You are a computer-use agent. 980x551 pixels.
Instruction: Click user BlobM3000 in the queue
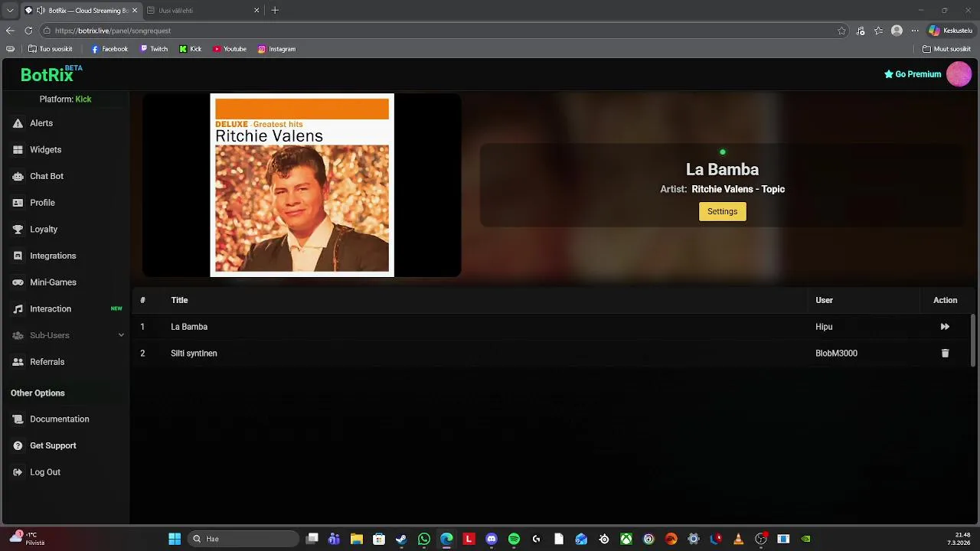pyautogui.click(x=836, y=354)
